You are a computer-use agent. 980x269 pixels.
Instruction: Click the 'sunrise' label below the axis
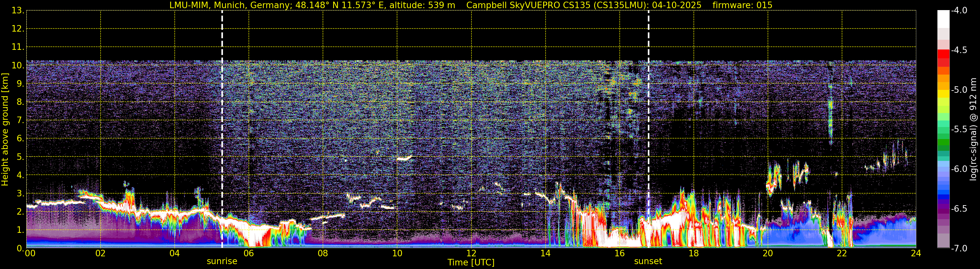pos(222,262)
